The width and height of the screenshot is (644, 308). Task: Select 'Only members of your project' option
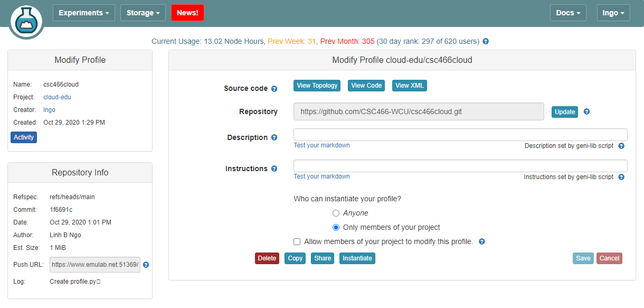336,228
